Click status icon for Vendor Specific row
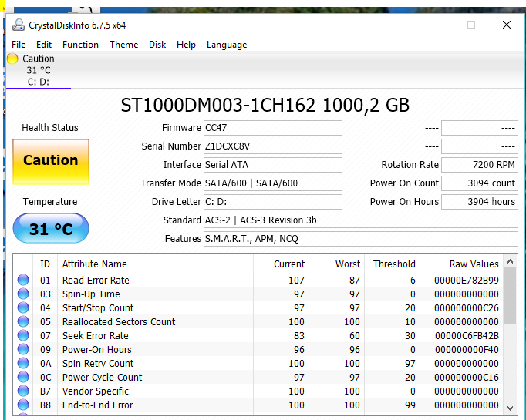The height and width of the screenshot is (420, 526). pos(23,391)
